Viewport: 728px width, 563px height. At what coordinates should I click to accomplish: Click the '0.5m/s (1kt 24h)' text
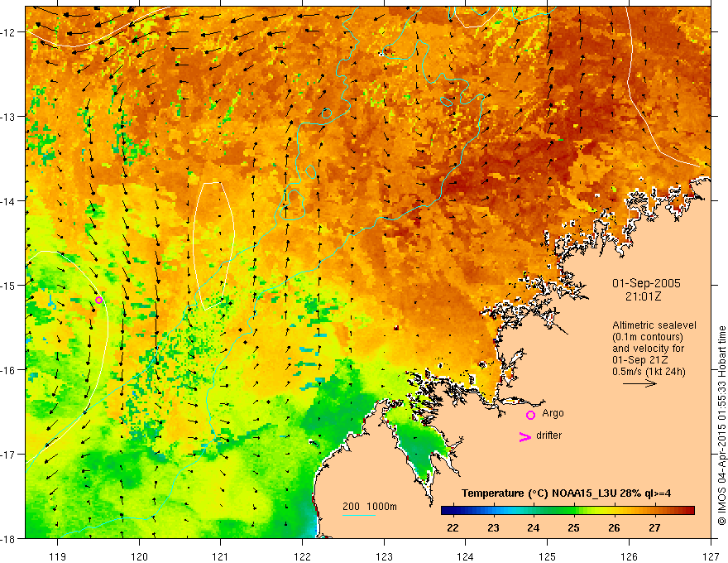[x=649, y=372]
